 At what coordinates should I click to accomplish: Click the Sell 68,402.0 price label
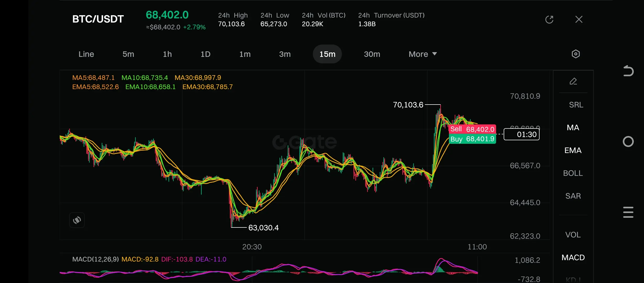(x=472, y=129)
